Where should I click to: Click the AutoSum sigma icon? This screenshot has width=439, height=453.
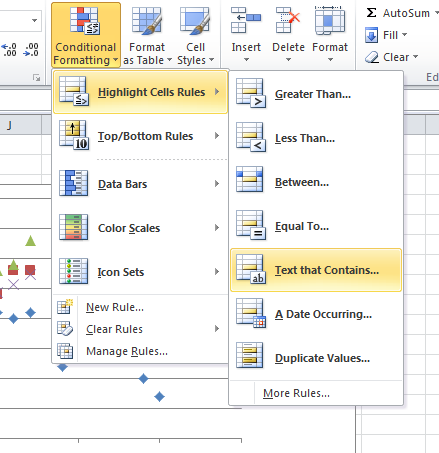coord(371,13)
